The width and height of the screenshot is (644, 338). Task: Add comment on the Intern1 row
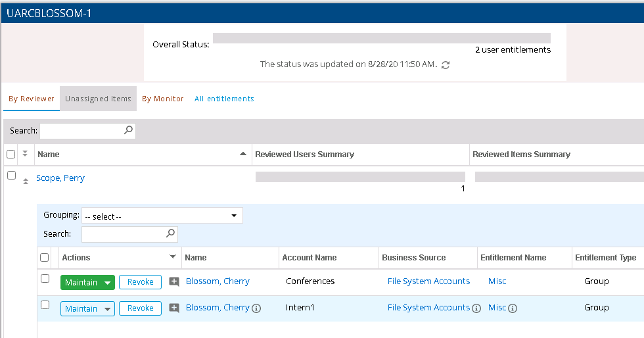pos(174,308)
